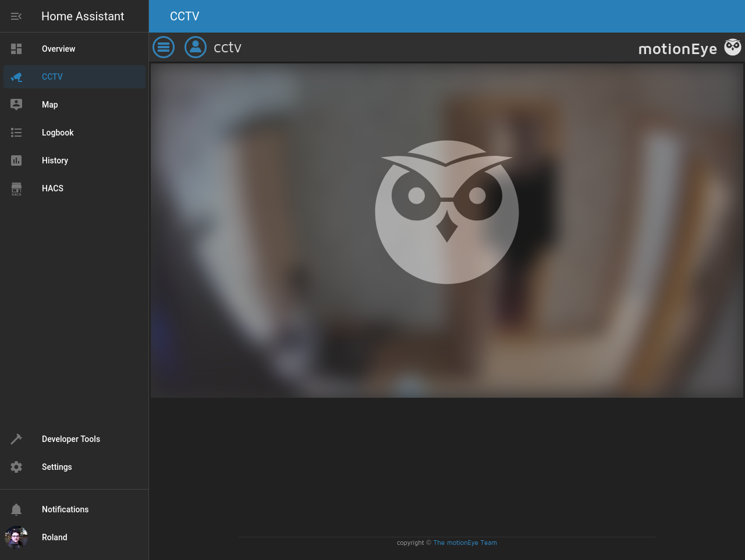This screenshot has height=560, width=745.
Task: Click the Map icon in sidebar
Action: tap(16, 105)
